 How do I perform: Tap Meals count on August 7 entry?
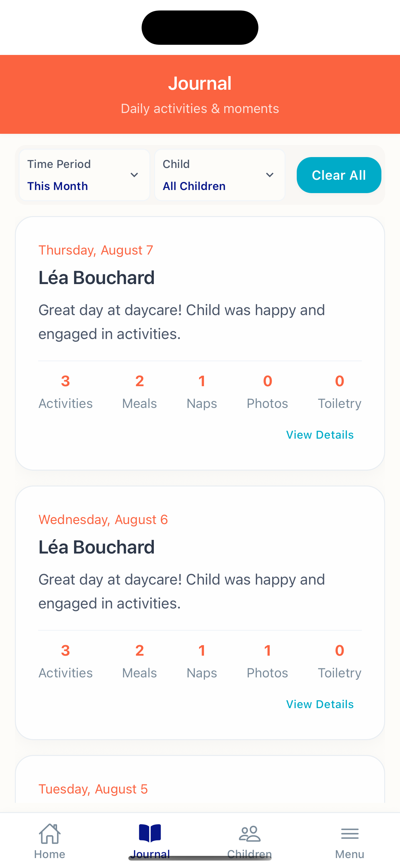tap(140, 391)
